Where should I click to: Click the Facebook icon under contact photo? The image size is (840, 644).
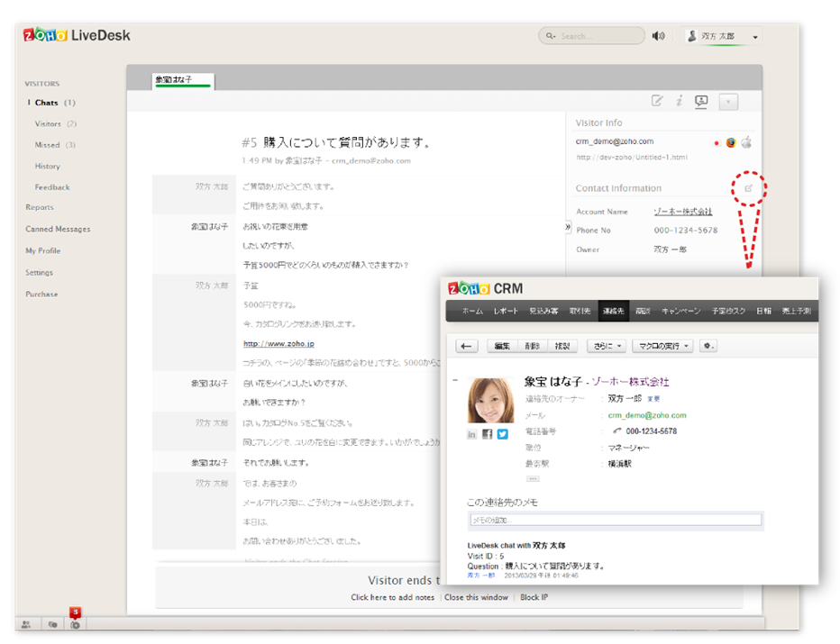(x=488, y=434)
